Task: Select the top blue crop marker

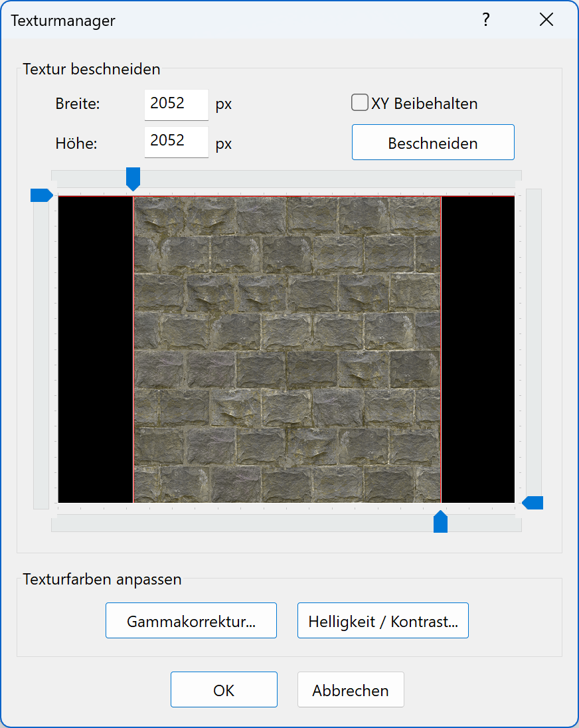Action: 133,179
